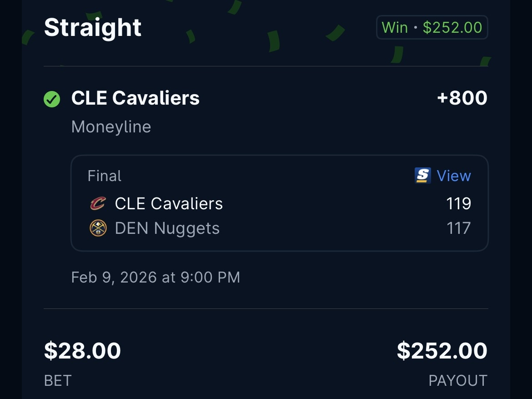The width and height of the screenshot is (532, 399).
Task: Tap the Nuggets gold circular emblem
Action: point(98,228)
